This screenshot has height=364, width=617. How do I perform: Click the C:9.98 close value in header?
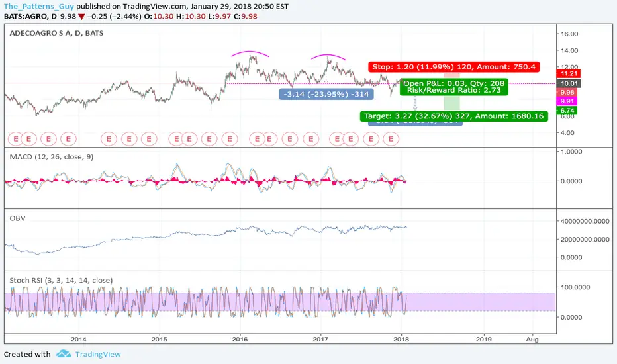coord(245,17)
